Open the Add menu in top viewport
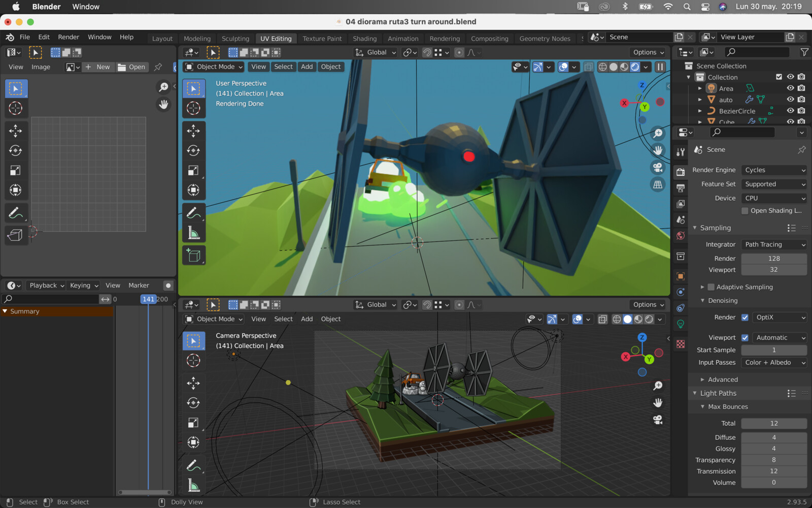This screenshot has width=812, height=508. (307, 67)
